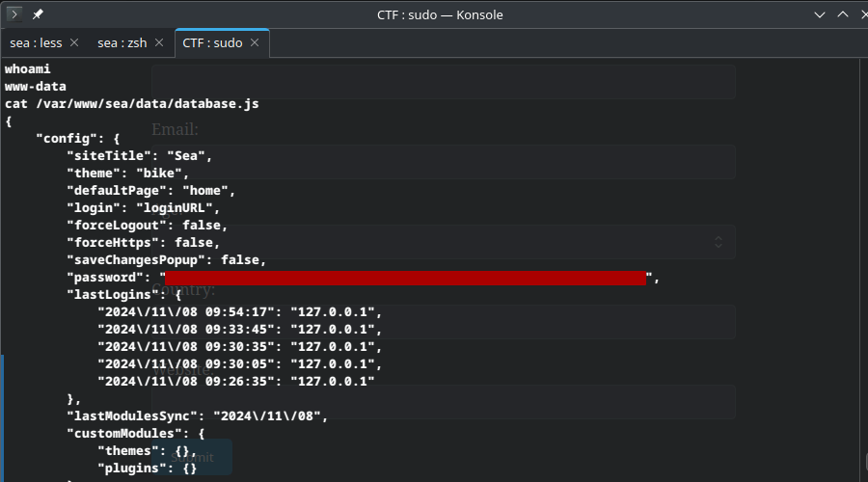The image size is (868, 482).
Task: Click the 'CTF : sudo — Konsole' title bar
Action: [439, 14]
